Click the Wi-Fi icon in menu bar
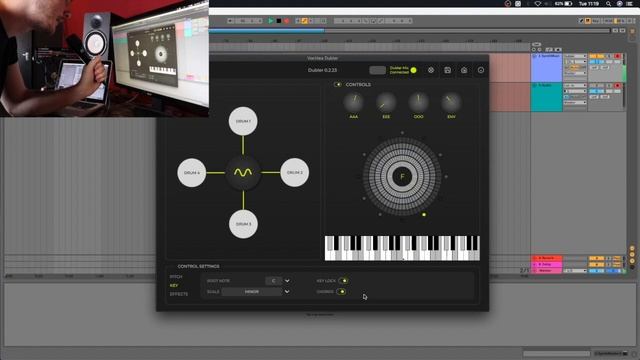640x360 pixels. coord(538,4)
